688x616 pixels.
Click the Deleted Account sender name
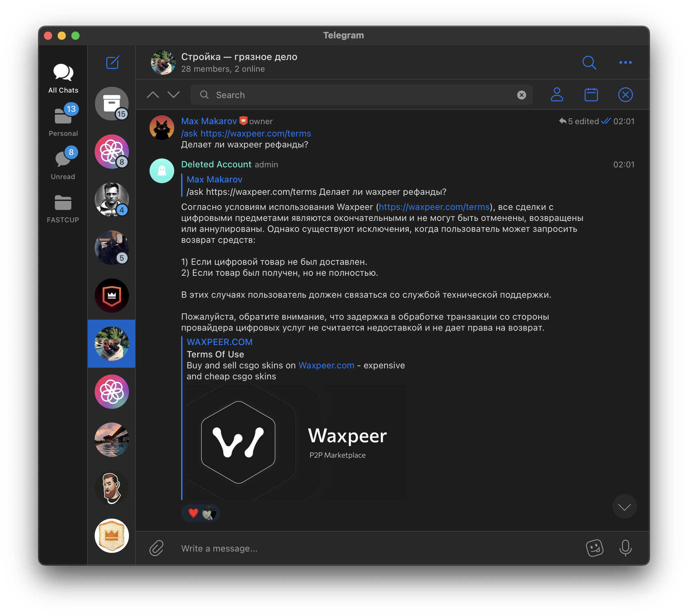click(x=216, y=164)
